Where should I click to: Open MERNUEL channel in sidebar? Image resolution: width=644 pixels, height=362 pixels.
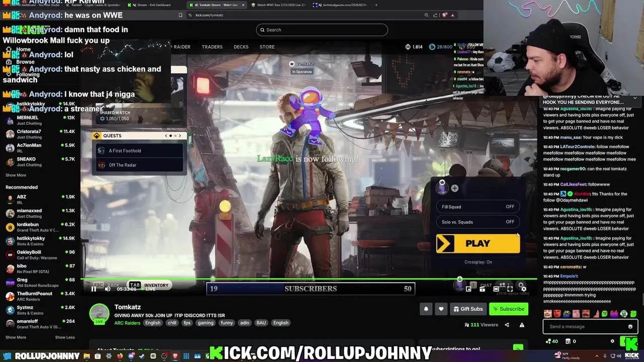point(39,120)
